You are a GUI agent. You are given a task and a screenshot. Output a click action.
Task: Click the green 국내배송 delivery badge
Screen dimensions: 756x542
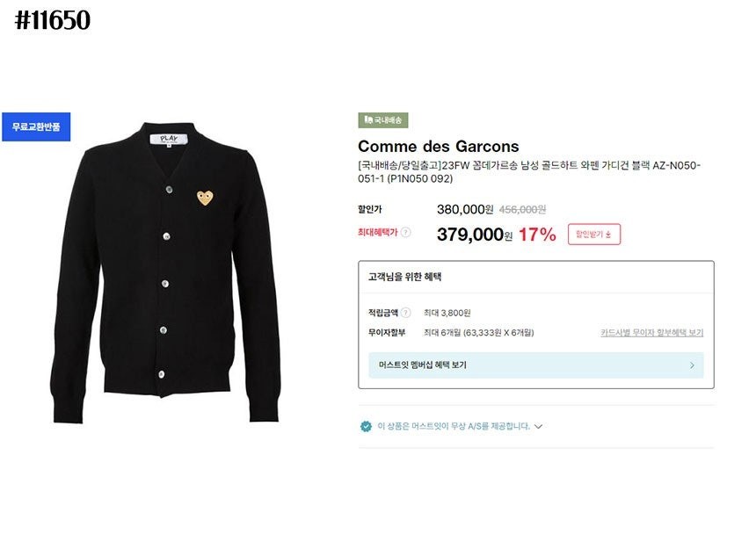pyautogui.click(x=382, y=120)
